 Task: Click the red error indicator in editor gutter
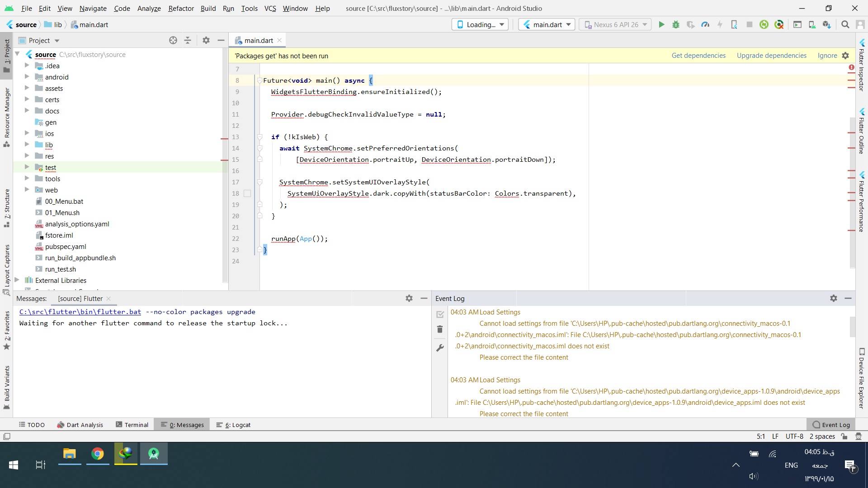pos(851,68)
